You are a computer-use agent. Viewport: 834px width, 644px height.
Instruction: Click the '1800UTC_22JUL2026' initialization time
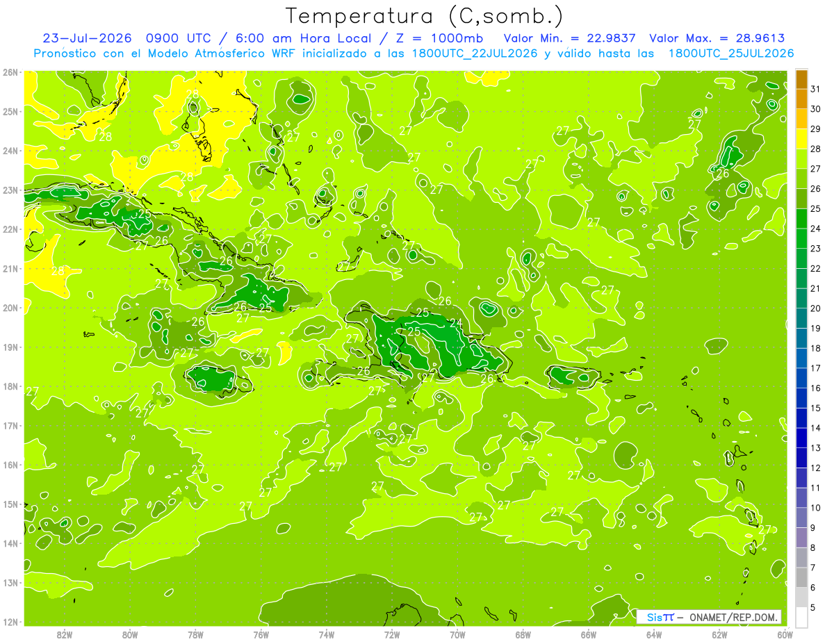[475, 53]
